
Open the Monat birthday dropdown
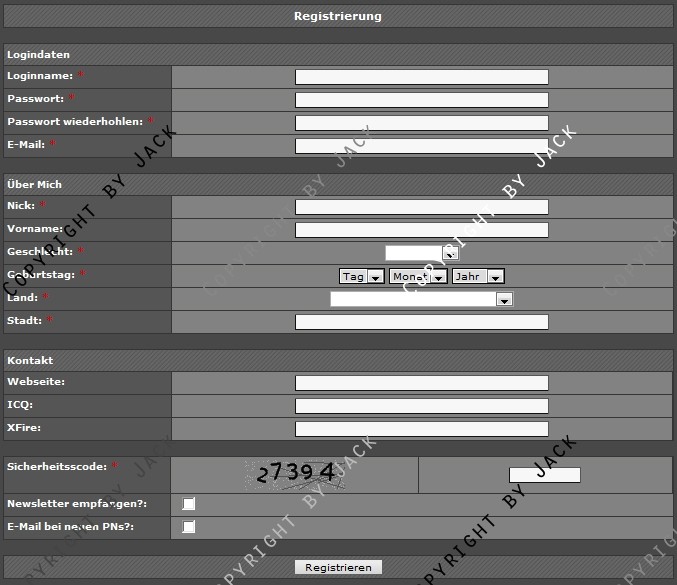point(417,276)
